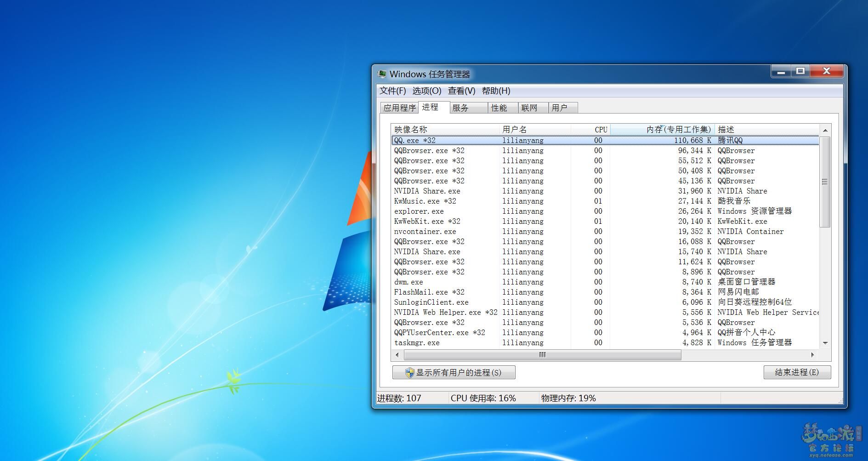Screen dimensions: 868x461
Task: Click the process list scroll down arrow
Action: click(825, 343)
